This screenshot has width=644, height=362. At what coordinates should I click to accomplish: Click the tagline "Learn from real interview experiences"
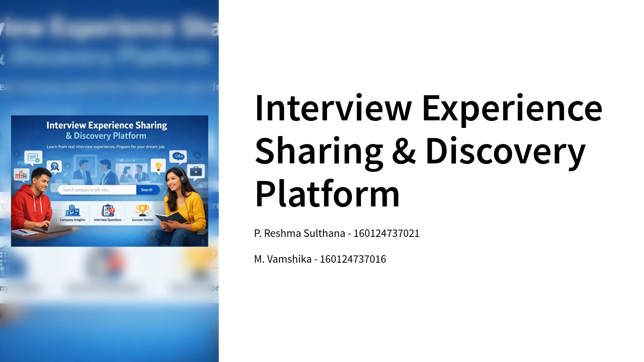(81, 147)
